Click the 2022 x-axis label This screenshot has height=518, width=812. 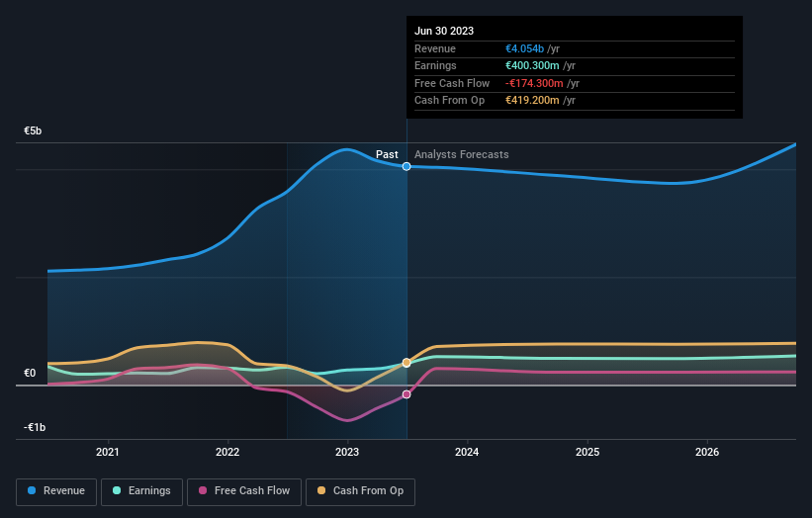point(227,452)
